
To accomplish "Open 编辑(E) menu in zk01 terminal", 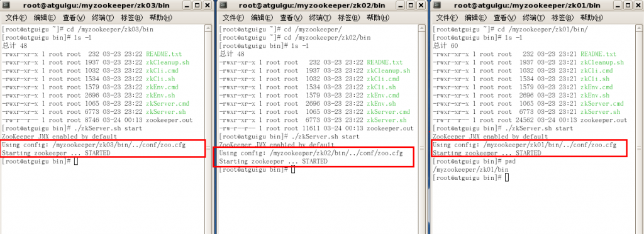I will (475, 18).
